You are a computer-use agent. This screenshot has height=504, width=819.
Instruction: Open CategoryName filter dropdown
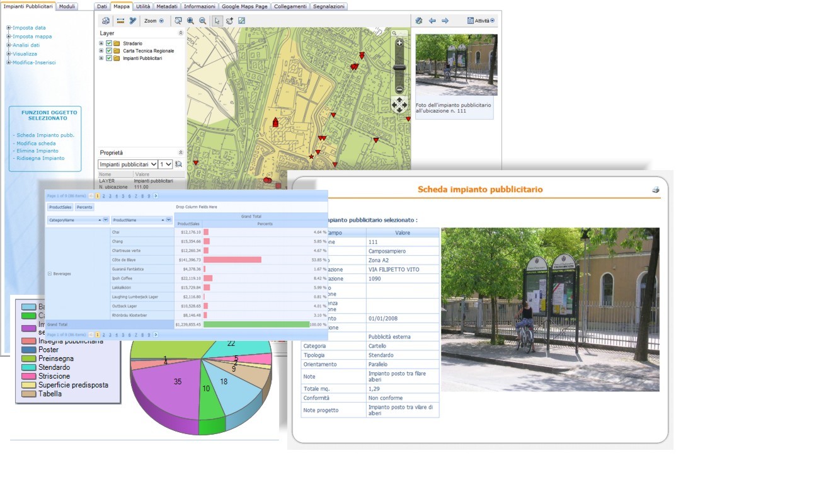[105, 220]
